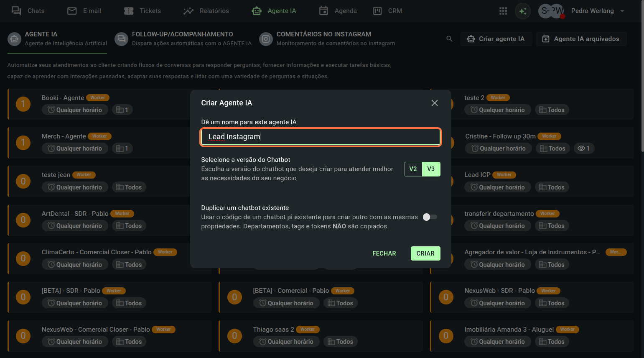The image size is (644, 358).
Task: Enable duplicate existing chatbot toggle
Action: coord(430,217)
